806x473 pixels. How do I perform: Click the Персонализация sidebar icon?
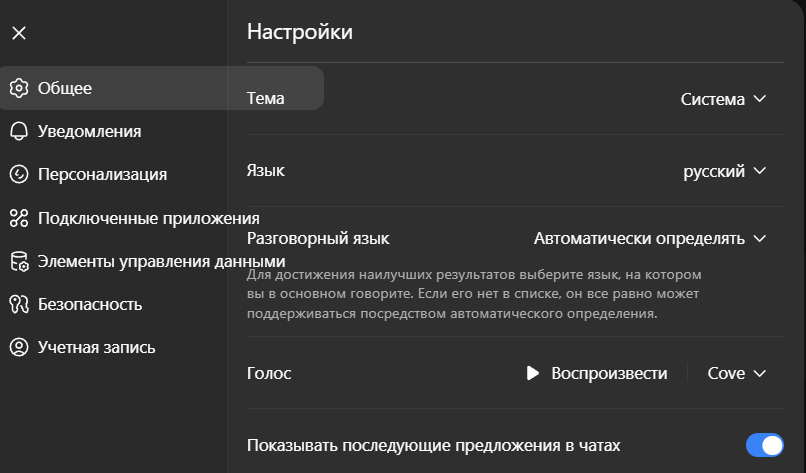click(x=19, y=174)
